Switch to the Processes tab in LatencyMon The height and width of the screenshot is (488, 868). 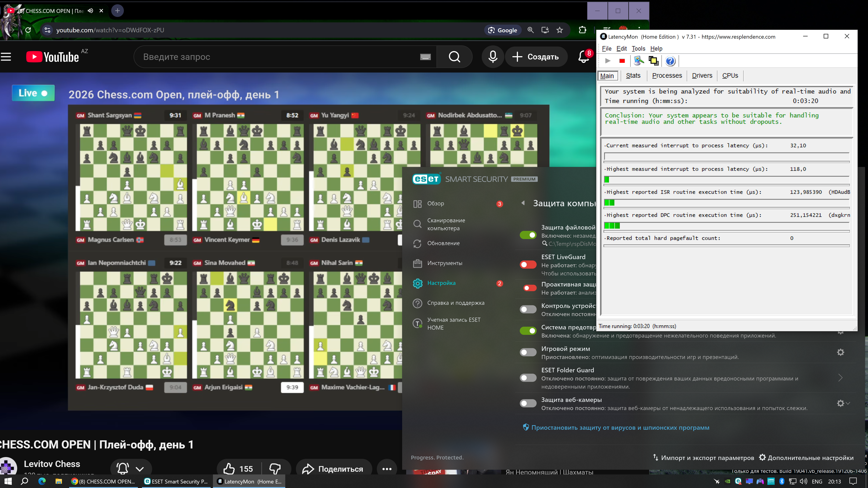point(667,76)
